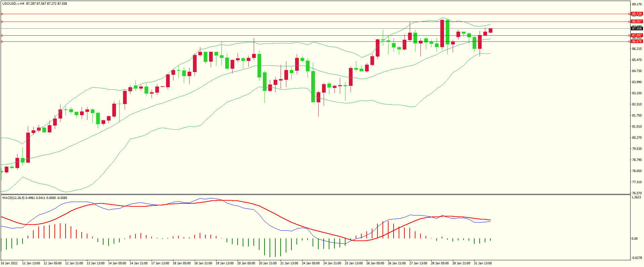Click the 79.530 price scale value

[637, 149]
